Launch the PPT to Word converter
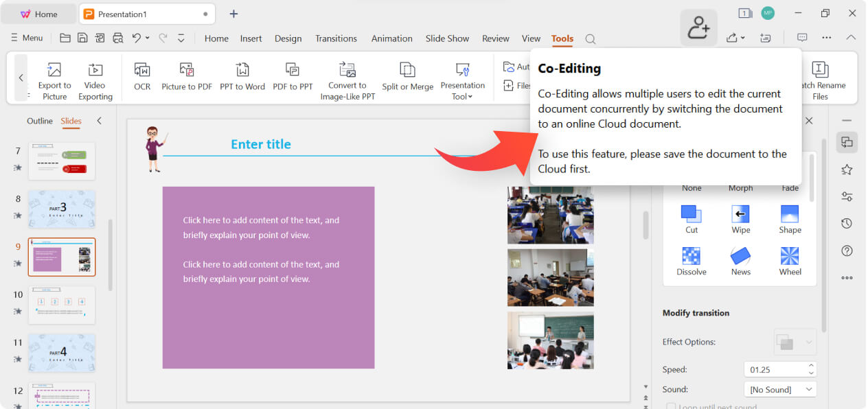Screen dimensions: 868x409 [x=242, y=78]
